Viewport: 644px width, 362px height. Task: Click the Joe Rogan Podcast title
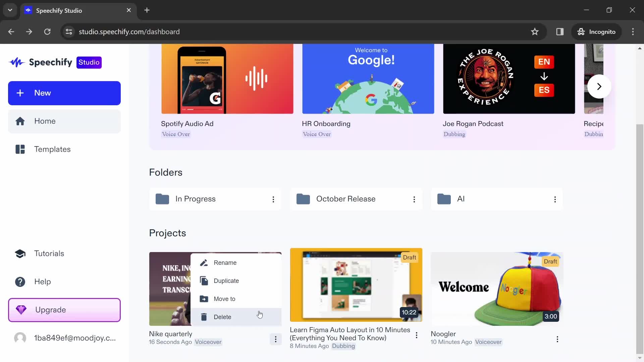(x=473, y=124)
